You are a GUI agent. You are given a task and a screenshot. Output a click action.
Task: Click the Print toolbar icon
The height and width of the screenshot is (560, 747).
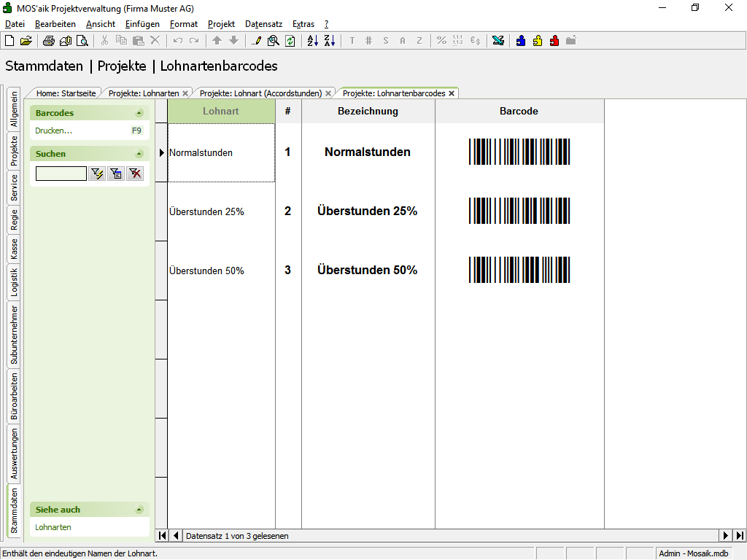(x=49, y=41)
